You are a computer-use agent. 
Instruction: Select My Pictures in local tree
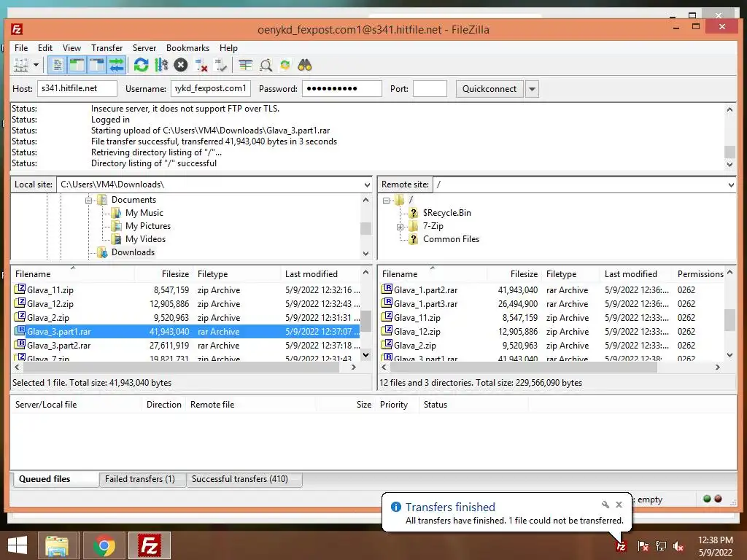(147, 226)
